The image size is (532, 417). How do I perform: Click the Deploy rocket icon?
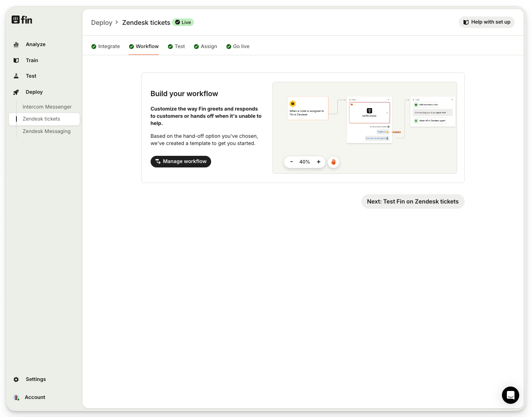point(16,92)
